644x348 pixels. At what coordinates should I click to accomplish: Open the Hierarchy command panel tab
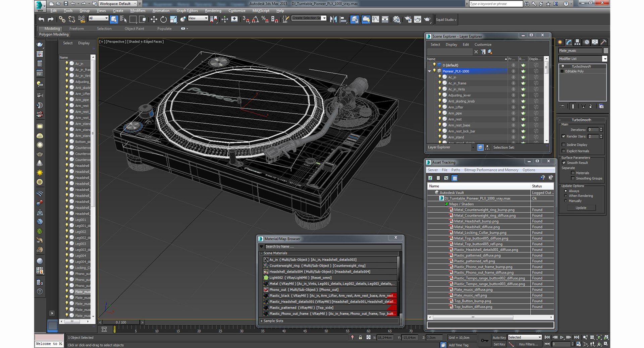pos(577,42)
